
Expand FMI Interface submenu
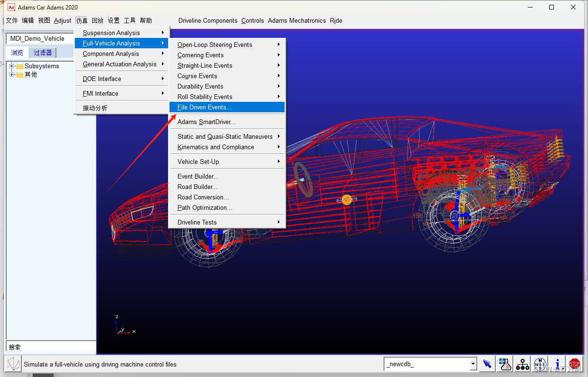coord(122,93)
